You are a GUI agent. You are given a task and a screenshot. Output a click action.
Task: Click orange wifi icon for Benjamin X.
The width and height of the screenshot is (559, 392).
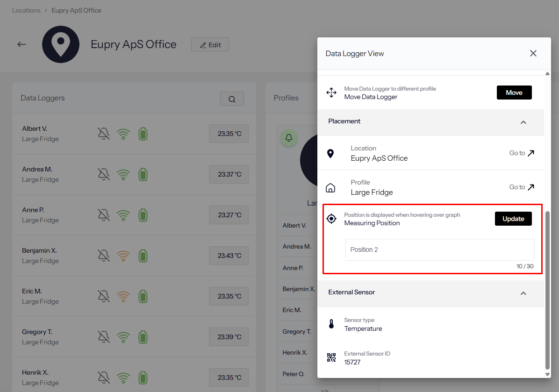(x=123, y=256)
